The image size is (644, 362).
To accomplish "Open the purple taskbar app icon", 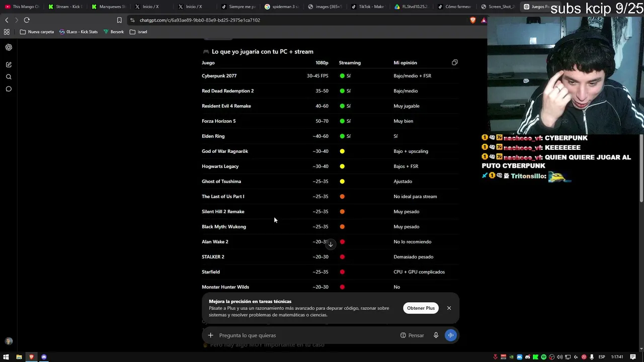I will [x=44, y=357].
